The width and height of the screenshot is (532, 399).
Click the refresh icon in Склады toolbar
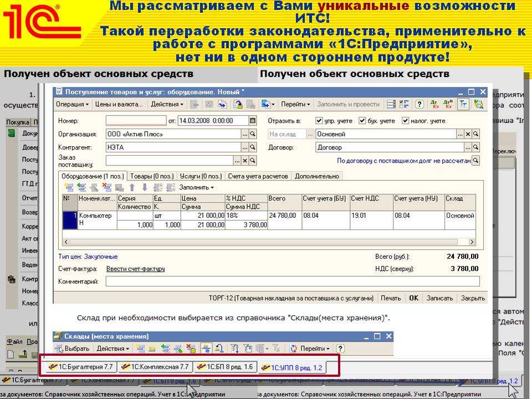click(x=294, y=349)
